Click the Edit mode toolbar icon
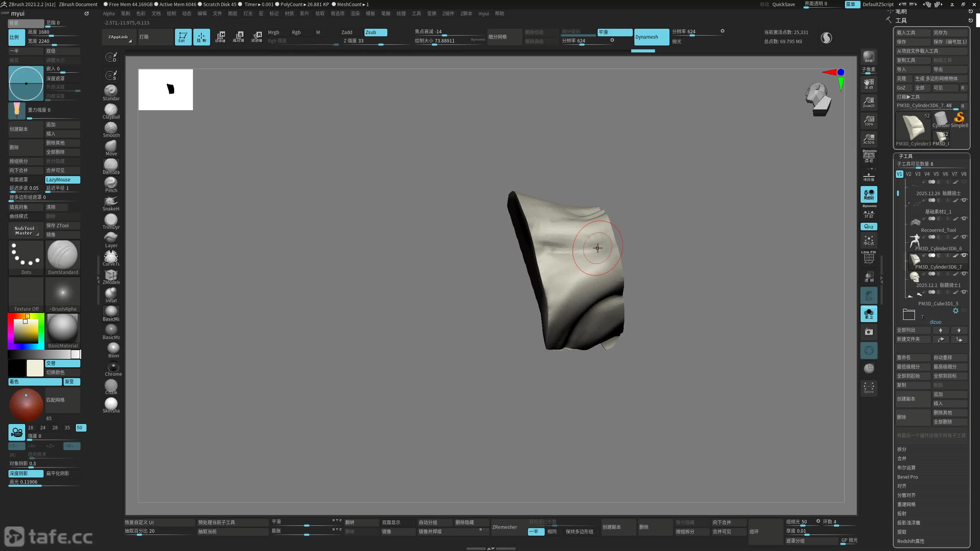This screenshot has height=551, width=980. (183, 37)
